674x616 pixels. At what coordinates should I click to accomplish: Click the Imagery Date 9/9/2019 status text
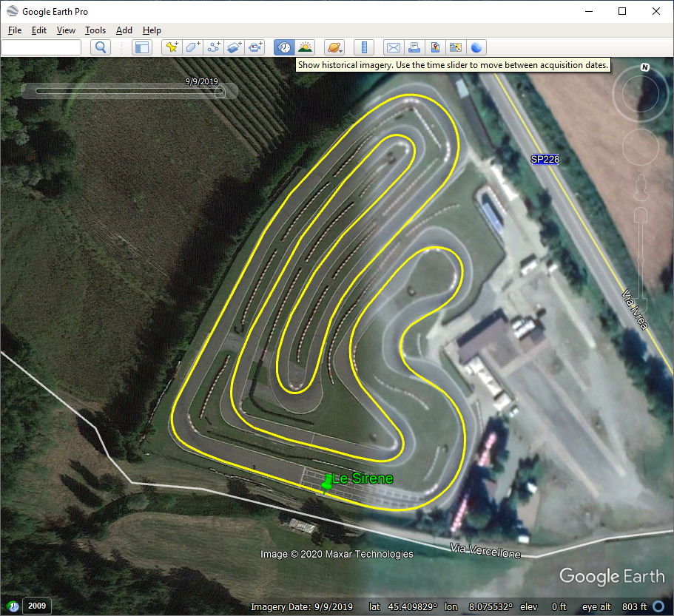pos(302,606)
